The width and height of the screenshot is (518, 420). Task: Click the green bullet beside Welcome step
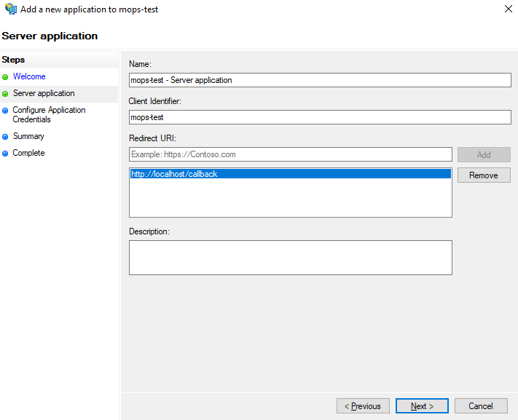[x=6, y=76]
